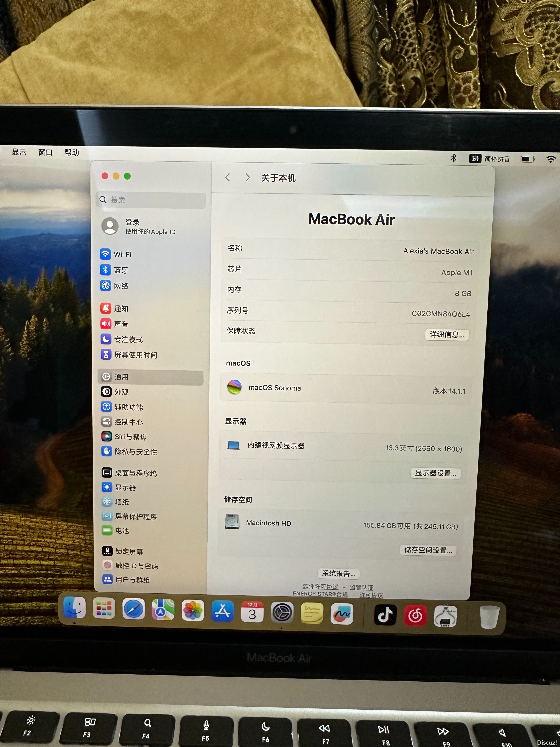
Task: Click the search (搜索) field
Action: pos(151,200)
